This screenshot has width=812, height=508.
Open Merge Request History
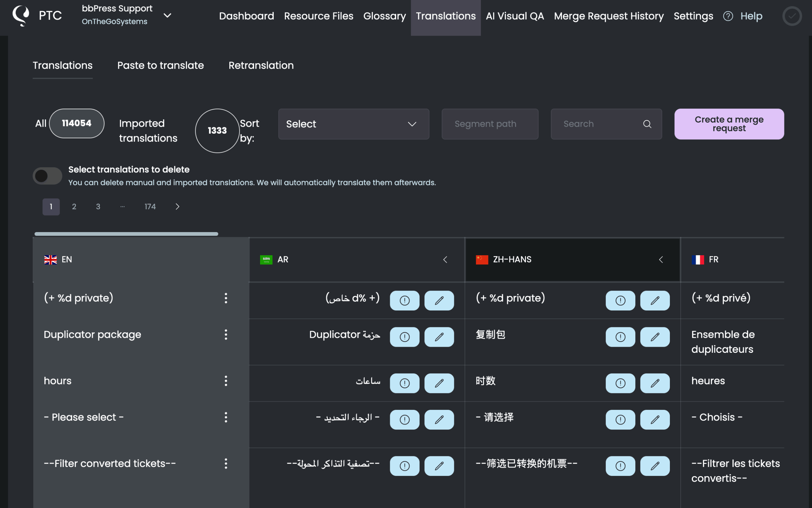pos(609,16)
